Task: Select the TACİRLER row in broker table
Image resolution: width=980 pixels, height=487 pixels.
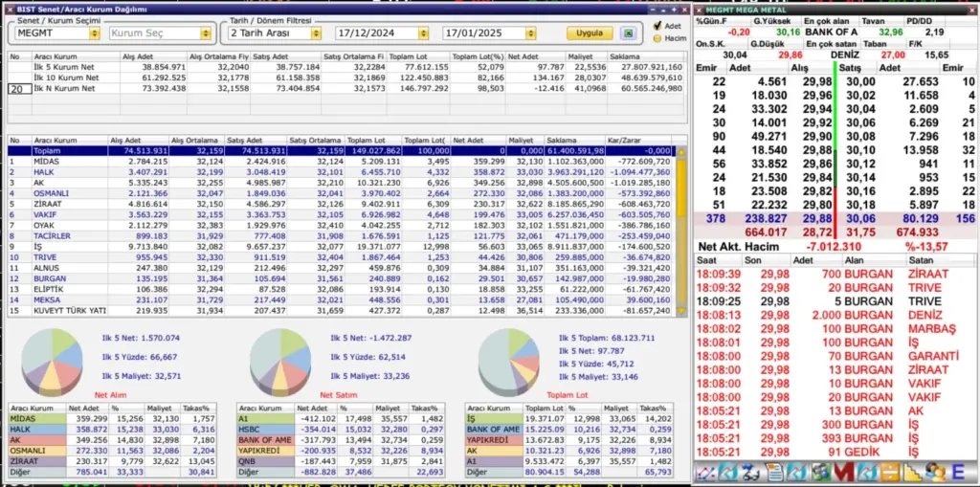Action: tap(342, 235)
